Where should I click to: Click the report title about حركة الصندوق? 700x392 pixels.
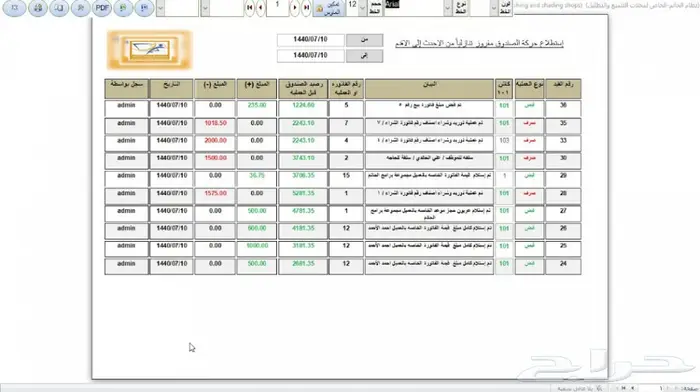(x=479, y=43)
